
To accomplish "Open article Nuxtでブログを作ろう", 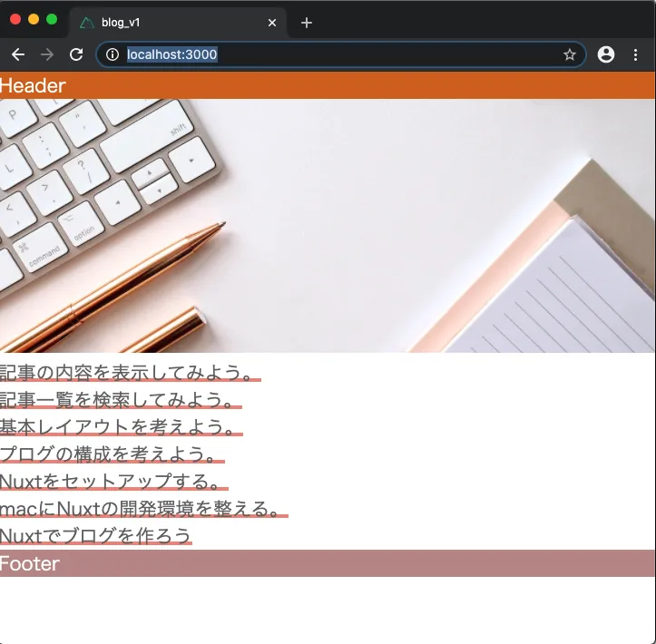I will (95, 535).
